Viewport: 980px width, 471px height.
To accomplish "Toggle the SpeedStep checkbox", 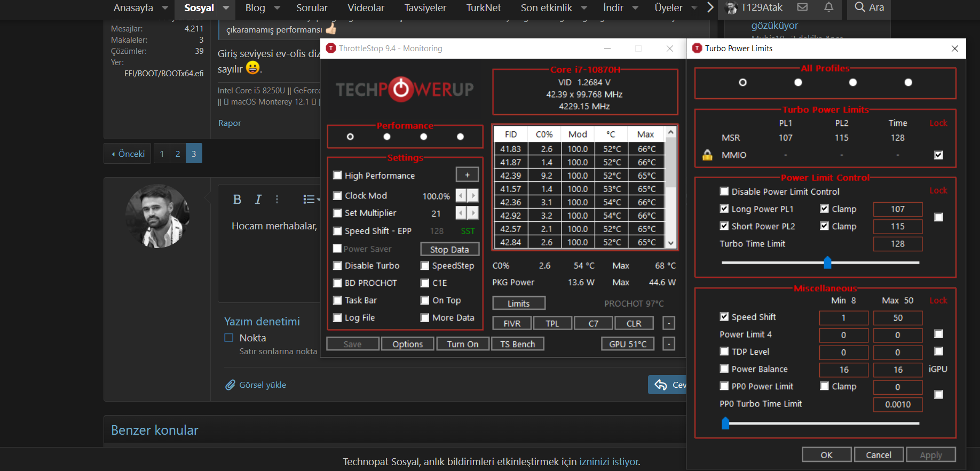I will coord(425,266).
